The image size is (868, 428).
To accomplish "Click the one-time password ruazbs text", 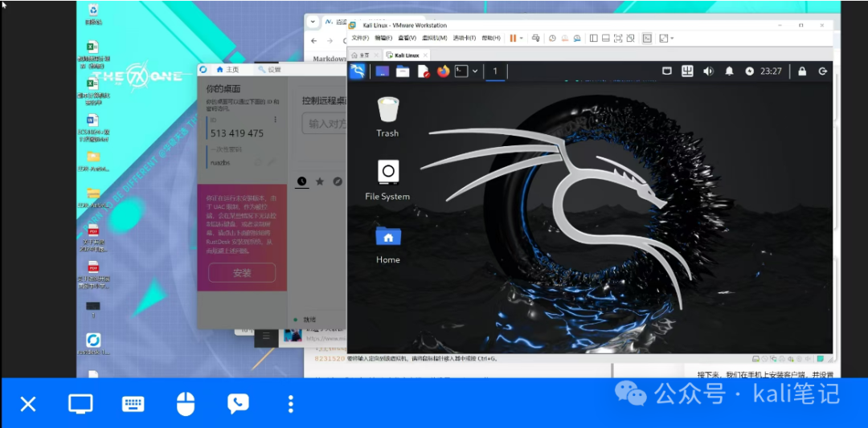I will coord(219,162).
